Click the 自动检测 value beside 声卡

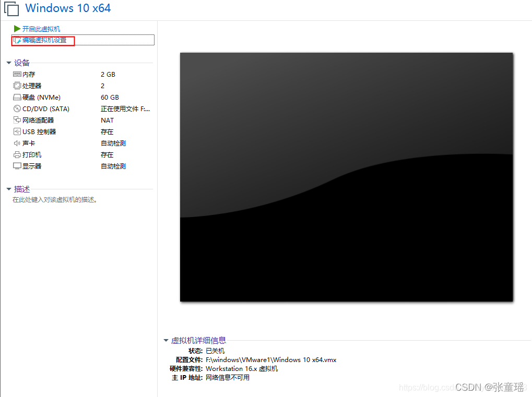pyautogui.click(x=113, y=143)
